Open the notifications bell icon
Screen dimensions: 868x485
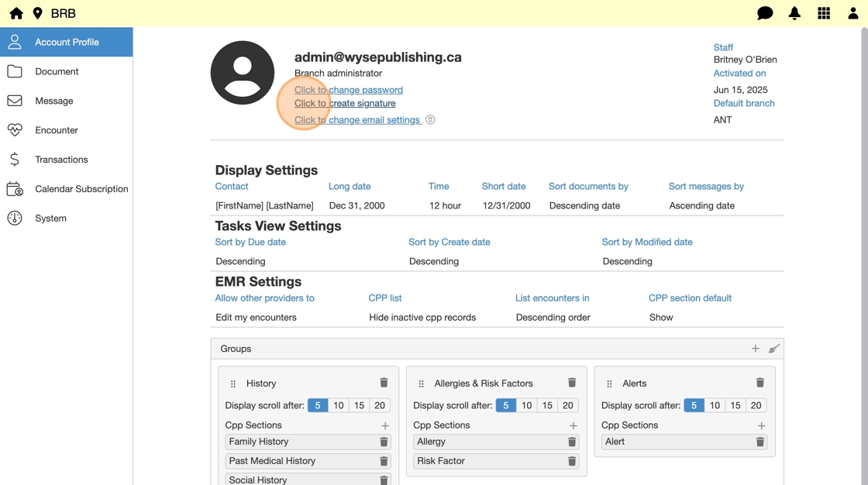(x=794, y=13)
